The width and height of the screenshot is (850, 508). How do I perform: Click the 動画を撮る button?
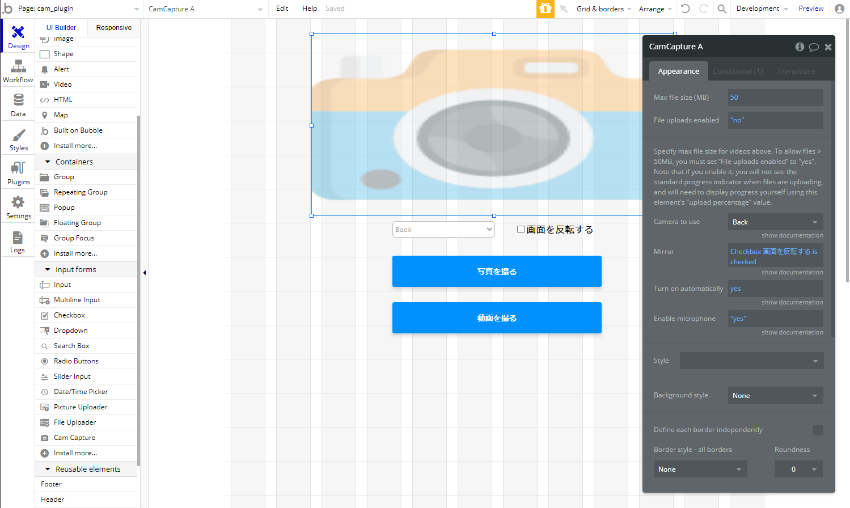[x=497, y=318]
